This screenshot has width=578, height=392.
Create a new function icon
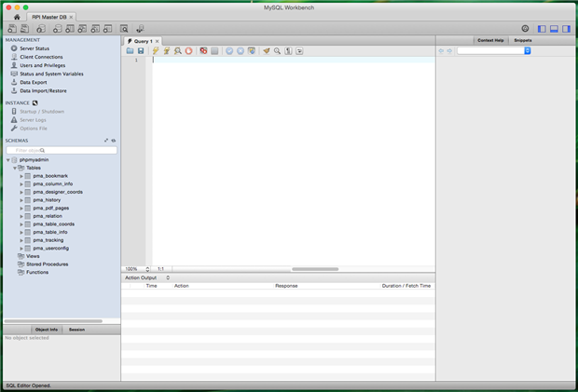(107, 28)
